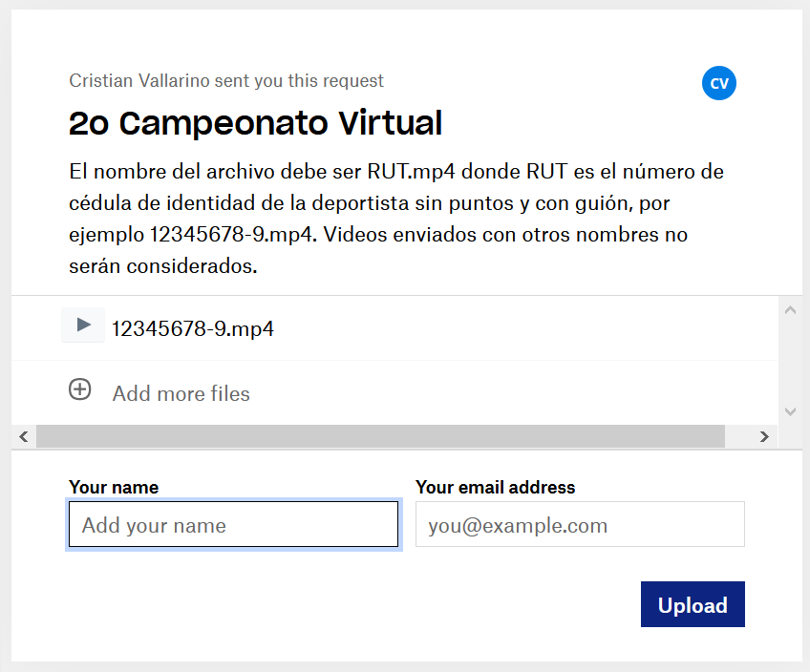Click the vertical scrollbar up arrow

790,309
